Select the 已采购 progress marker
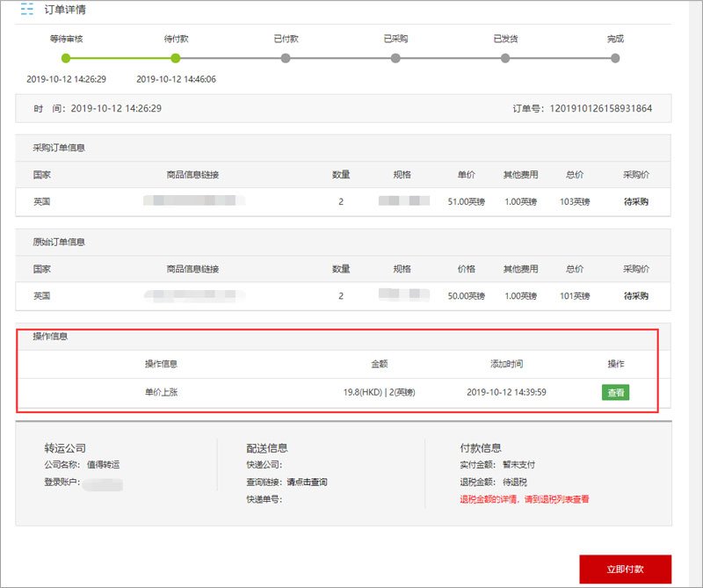 point(395,58)
